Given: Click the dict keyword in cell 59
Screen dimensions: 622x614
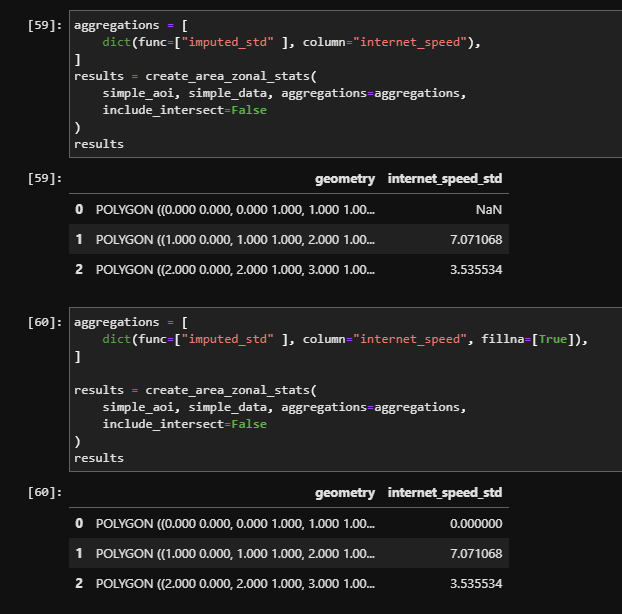Looking at the screenshot, I should 117,42.
